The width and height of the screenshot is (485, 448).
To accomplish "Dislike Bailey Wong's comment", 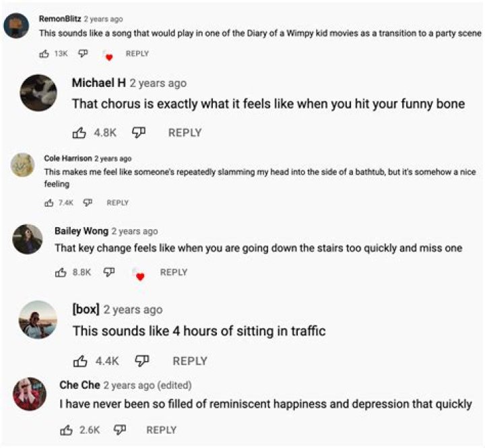I will click(108, 272).
